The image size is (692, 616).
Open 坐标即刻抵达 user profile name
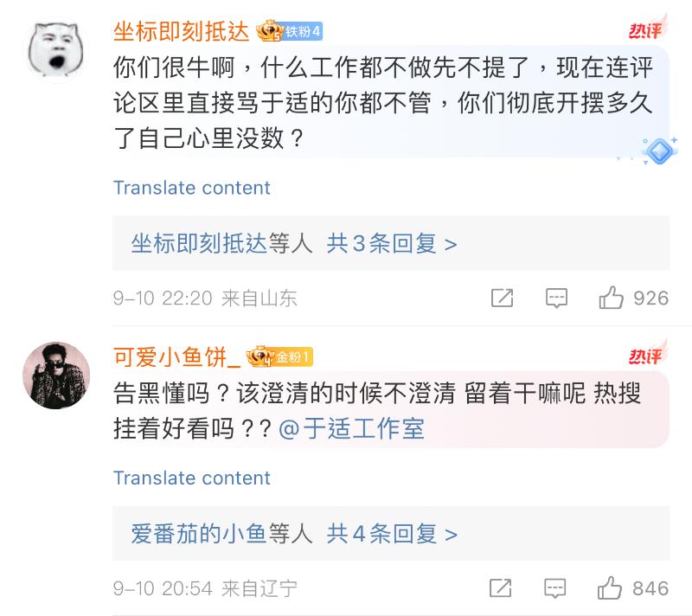click(182, 32)
